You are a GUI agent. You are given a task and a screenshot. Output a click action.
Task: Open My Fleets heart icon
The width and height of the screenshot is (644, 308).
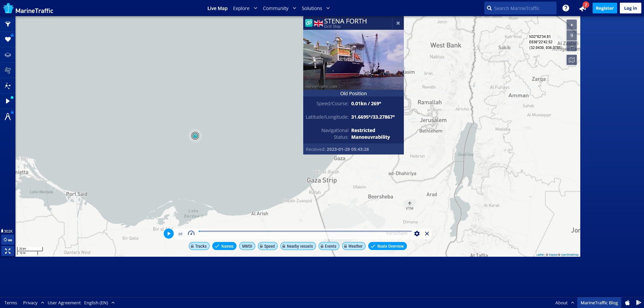click(8, 40)
